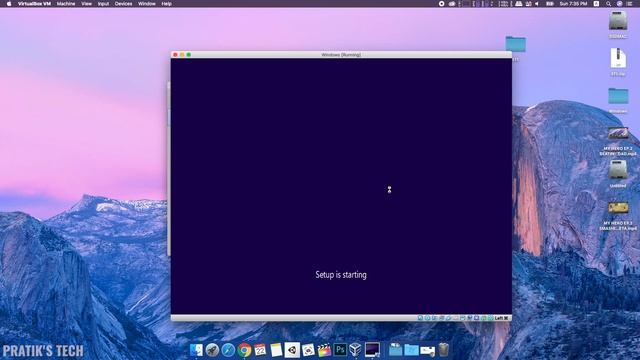640x360 pixels.
Task: Open the Machine menu
Action: (66, 4)
